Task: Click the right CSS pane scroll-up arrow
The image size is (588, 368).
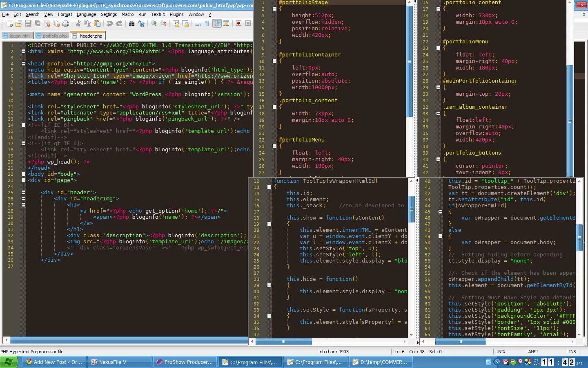Action: (570, 3)
